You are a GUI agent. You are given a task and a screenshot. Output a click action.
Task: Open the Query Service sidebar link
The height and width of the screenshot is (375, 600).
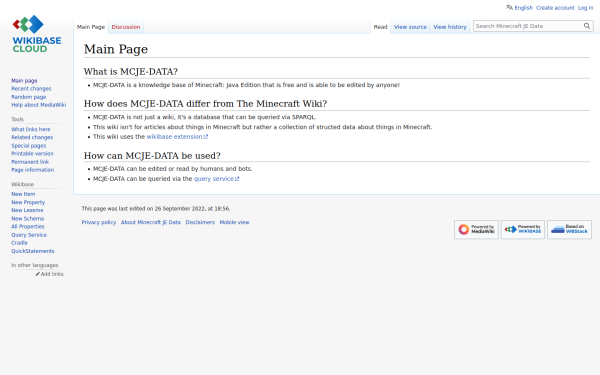[29, 235]
